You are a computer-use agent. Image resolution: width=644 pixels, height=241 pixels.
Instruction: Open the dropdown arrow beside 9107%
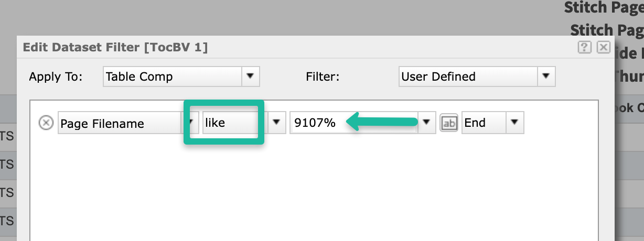pos(427,123)
